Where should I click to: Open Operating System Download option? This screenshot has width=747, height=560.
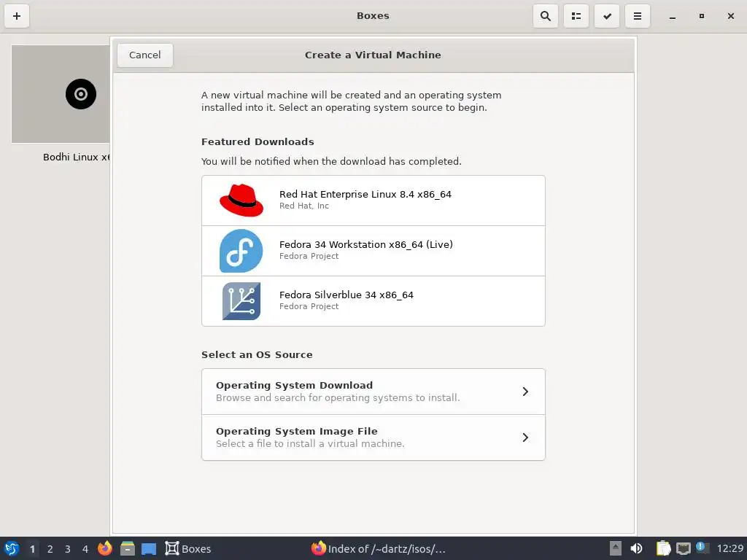(x=373, y=392)
